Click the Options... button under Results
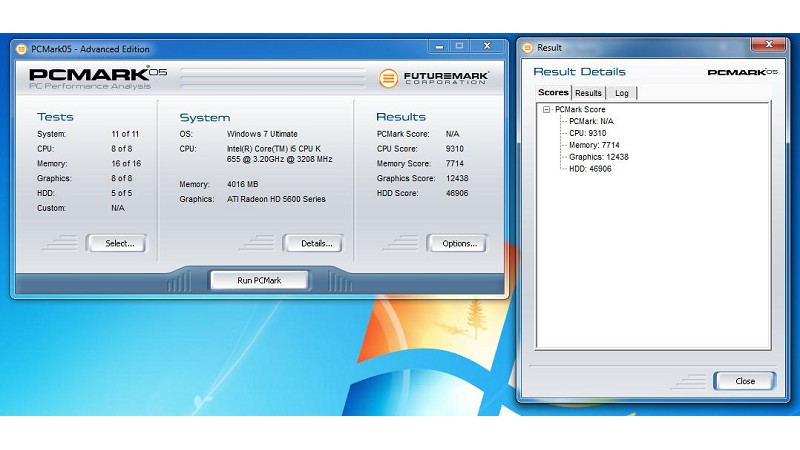 457,243
